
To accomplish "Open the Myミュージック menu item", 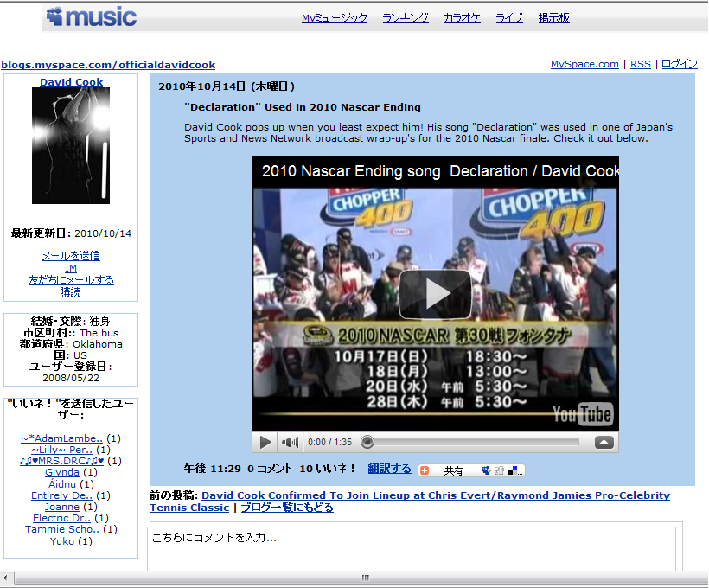I will coord(335,18).
